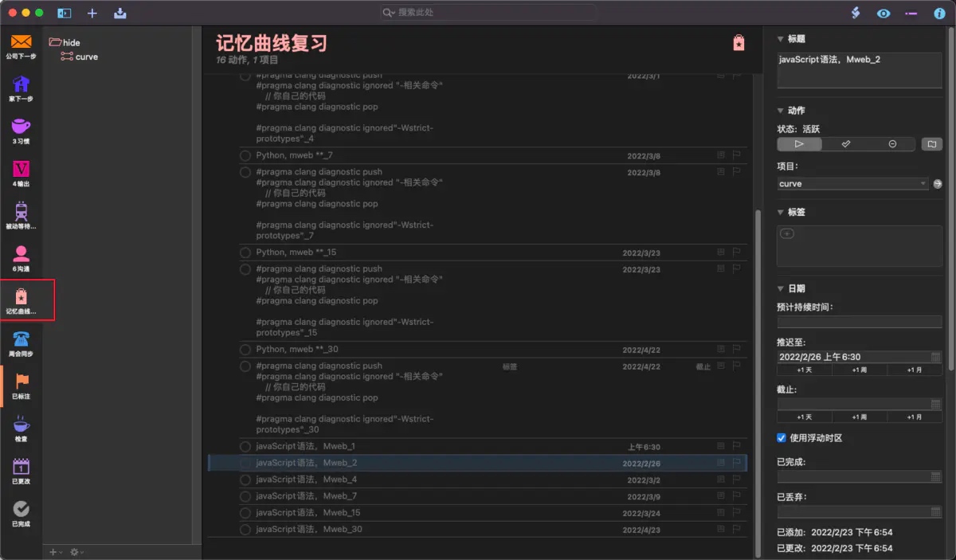Click +1周 under the 推迟至 field

tap(859, 370)
